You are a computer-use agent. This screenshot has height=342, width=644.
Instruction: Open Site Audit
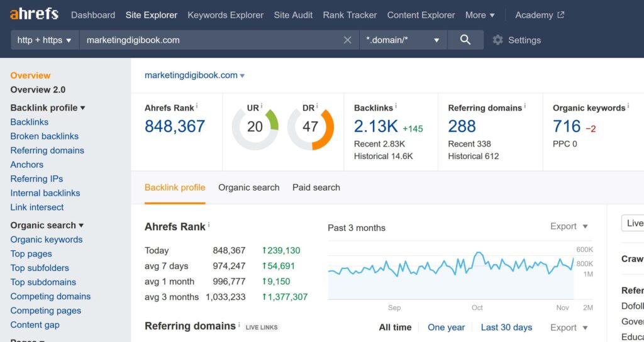293,15
